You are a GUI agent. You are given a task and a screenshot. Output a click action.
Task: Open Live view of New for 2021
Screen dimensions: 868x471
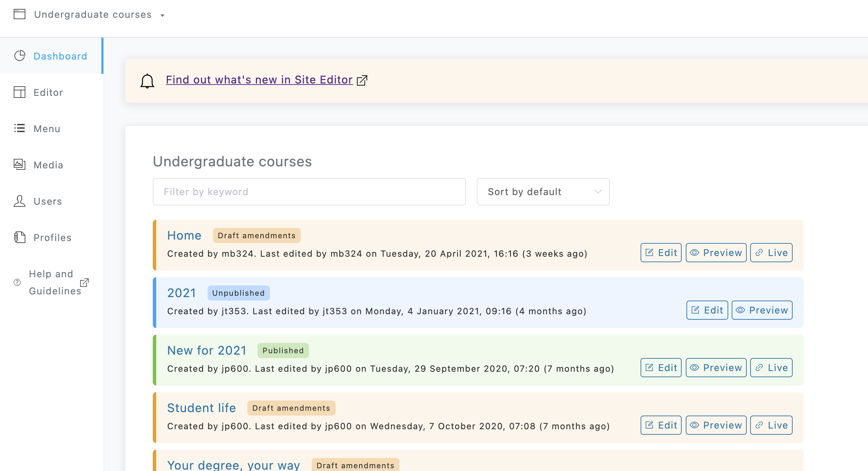tap(771, 368)
